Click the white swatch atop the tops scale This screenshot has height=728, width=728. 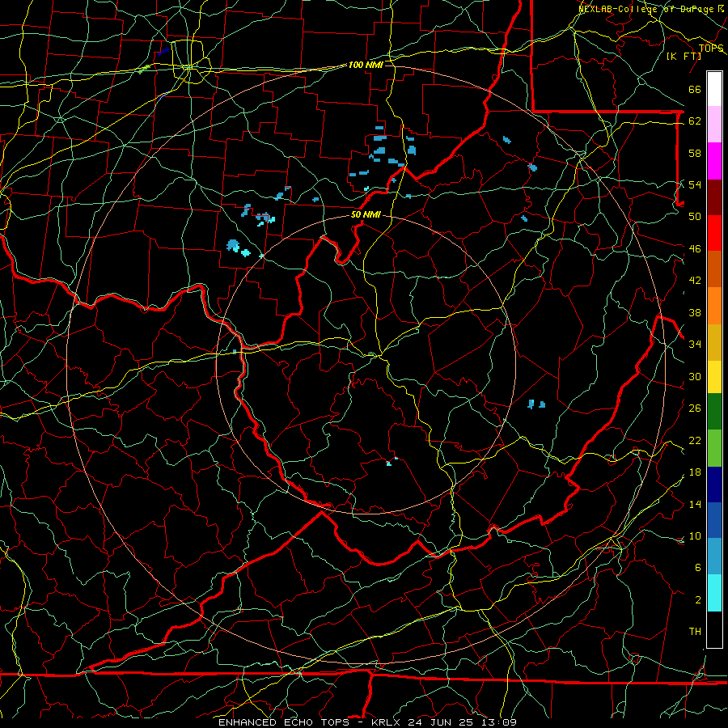714,89
